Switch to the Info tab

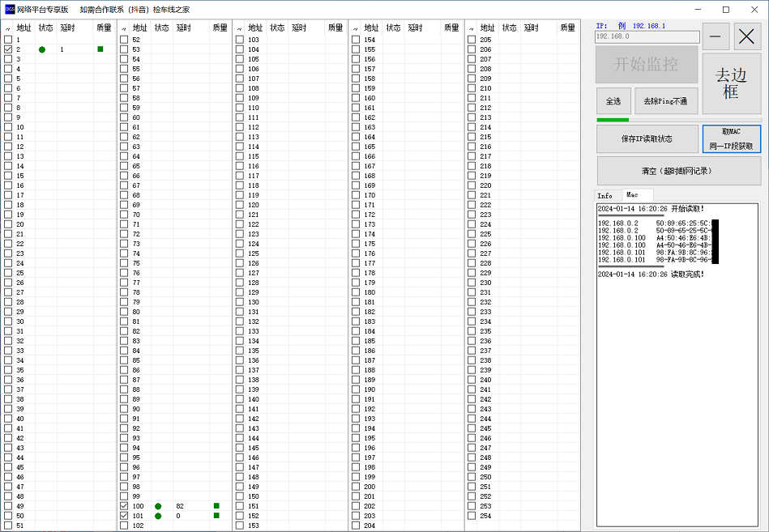607,195
